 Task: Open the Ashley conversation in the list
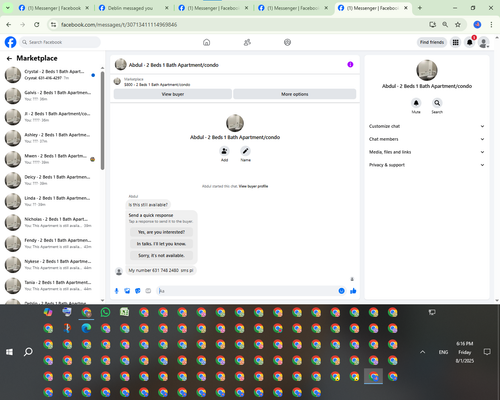point(50,138)
